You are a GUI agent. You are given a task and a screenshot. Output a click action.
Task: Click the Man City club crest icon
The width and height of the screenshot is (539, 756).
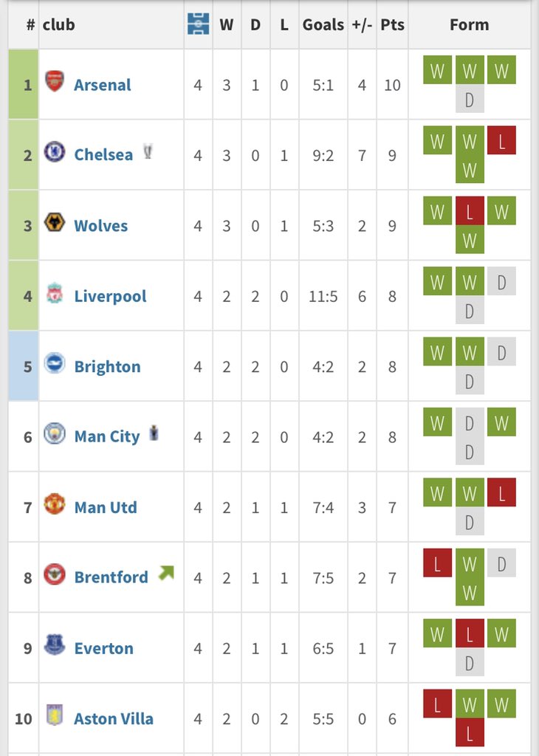pyautogui.click(x=55, y=433)
